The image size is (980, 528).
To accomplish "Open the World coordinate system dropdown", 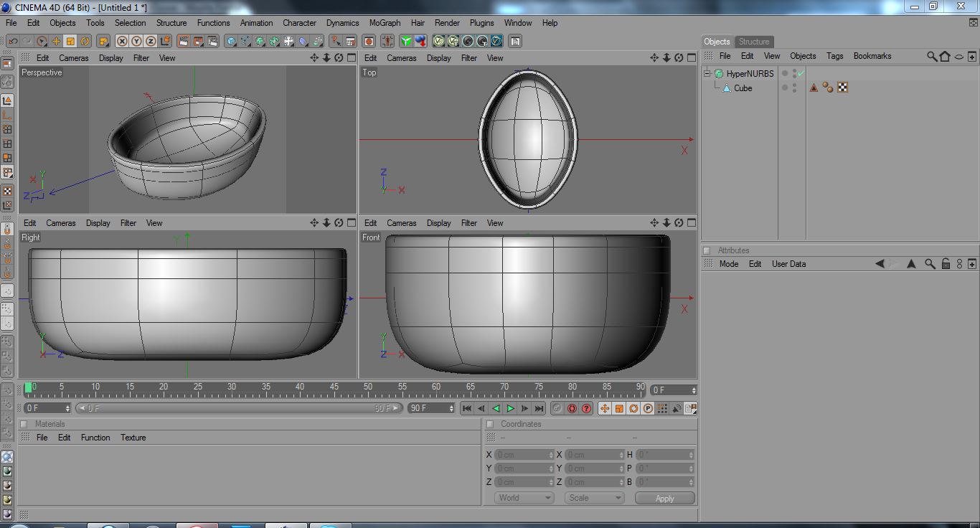I will [524, 498].
